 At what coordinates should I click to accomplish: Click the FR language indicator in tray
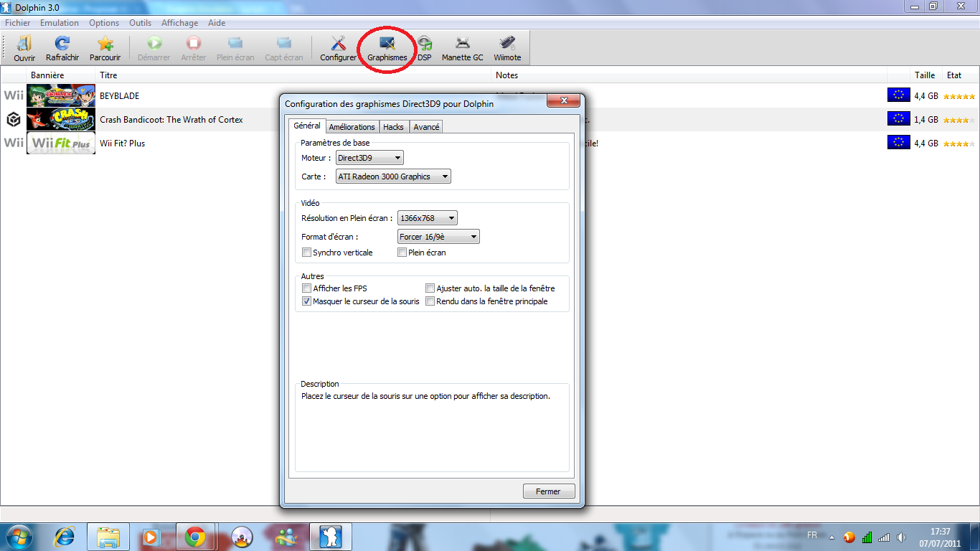tap(812, 535)
